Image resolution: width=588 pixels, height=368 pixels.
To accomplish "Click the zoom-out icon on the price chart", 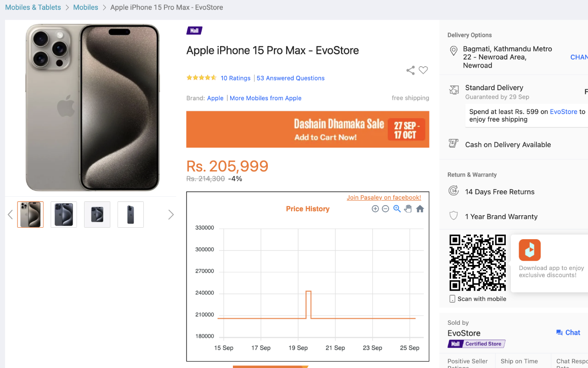I will tap(385, 208).
